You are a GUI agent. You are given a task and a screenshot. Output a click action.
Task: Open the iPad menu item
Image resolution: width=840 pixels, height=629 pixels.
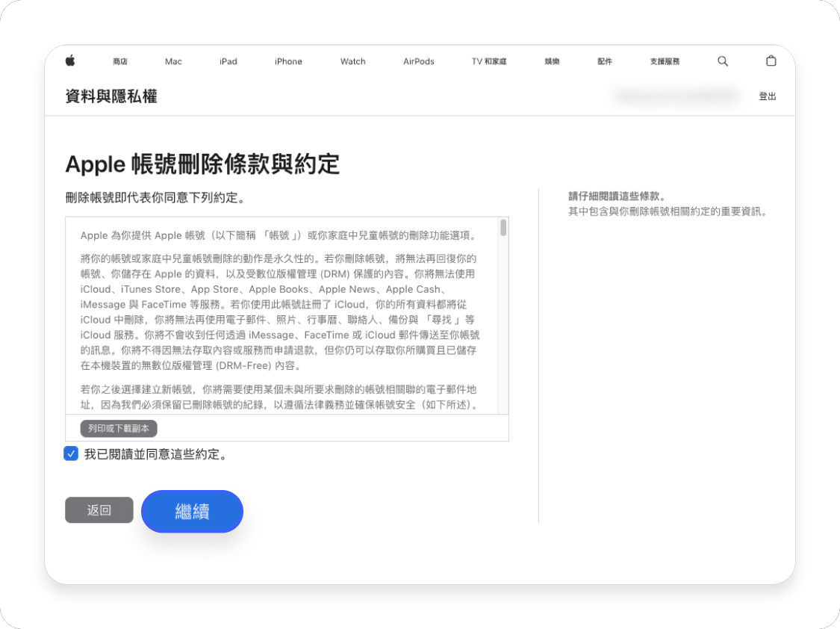pyautogui.click(x=228, y=61)
